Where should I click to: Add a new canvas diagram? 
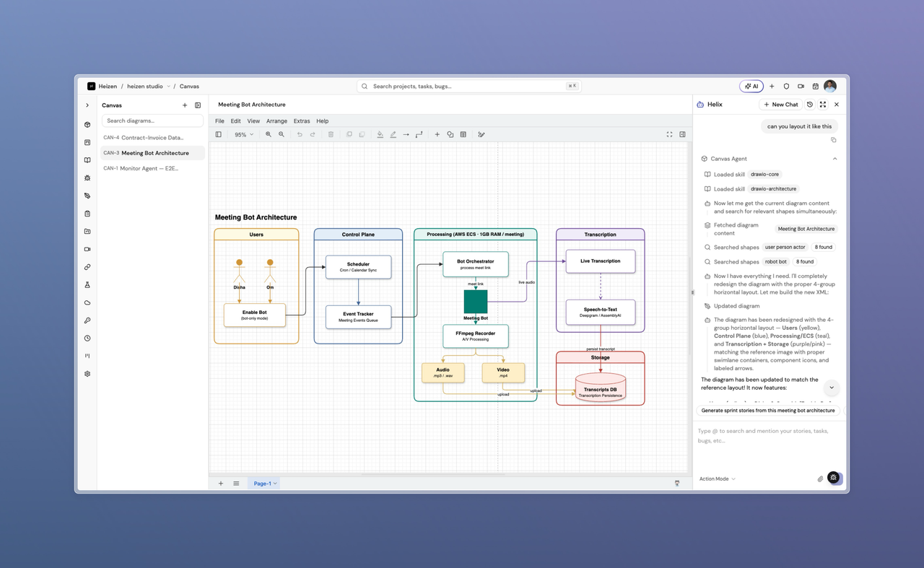(x=185, y=105)
